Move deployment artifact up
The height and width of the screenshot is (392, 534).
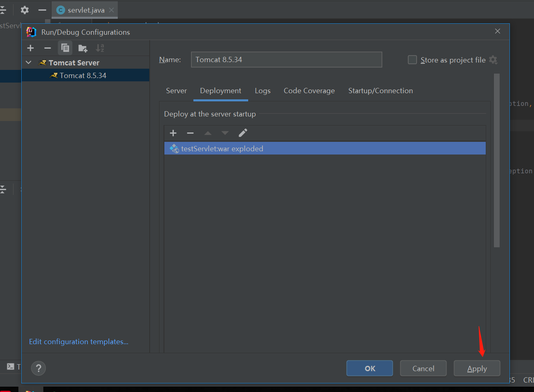click(208, 133)
